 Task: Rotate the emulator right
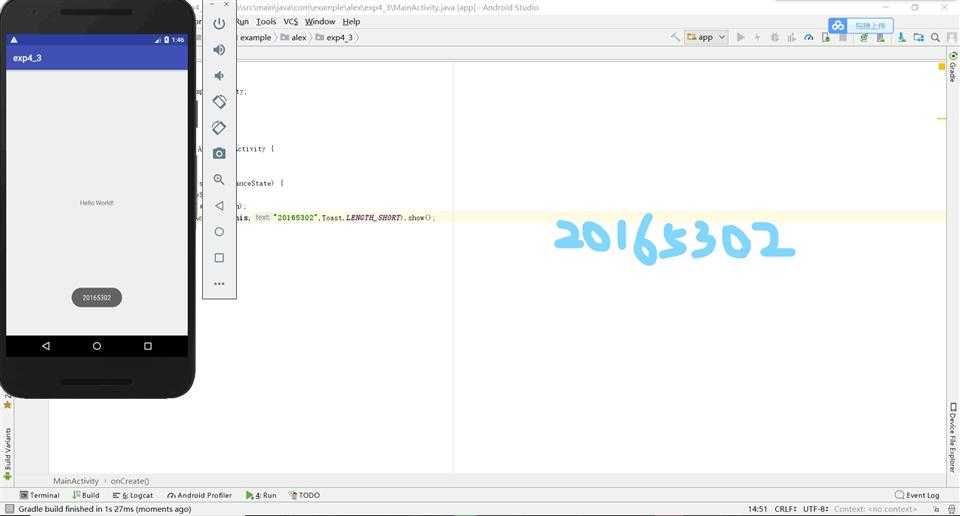click(x=219, y=127)
